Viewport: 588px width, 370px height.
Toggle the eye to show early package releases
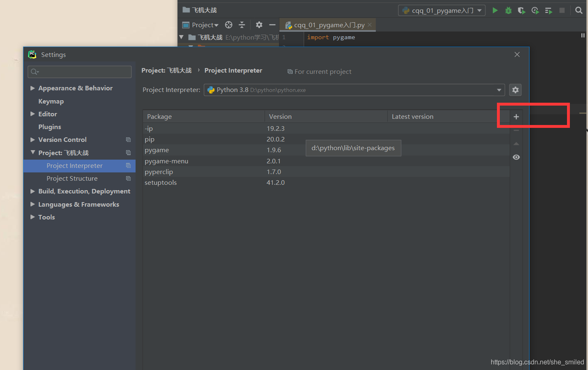coord(516,157)
